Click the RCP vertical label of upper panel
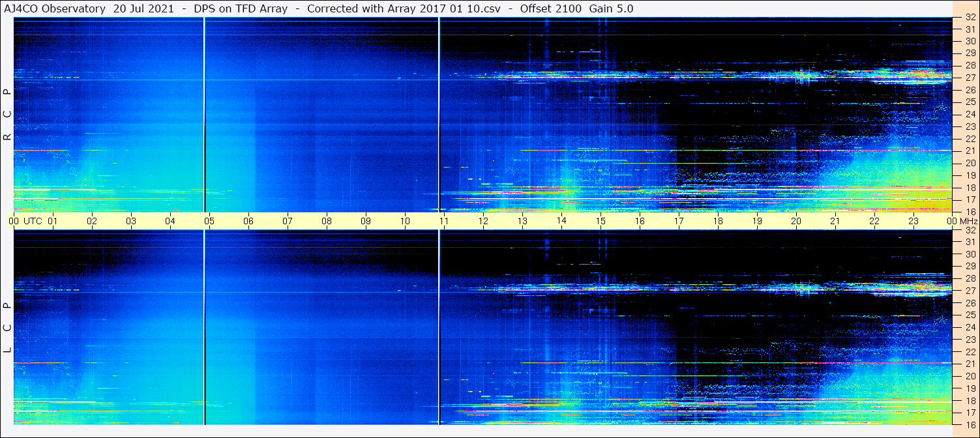This screenshot has width=980, height=438. (8, 115)
